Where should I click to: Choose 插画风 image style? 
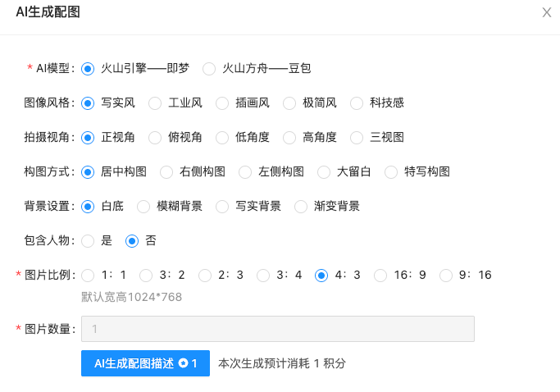click(x=223, y=103)
